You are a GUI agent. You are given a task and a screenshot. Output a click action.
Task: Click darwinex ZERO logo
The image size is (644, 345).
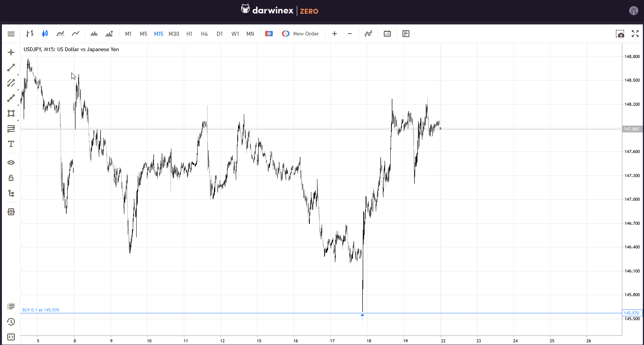pos(280,10)
